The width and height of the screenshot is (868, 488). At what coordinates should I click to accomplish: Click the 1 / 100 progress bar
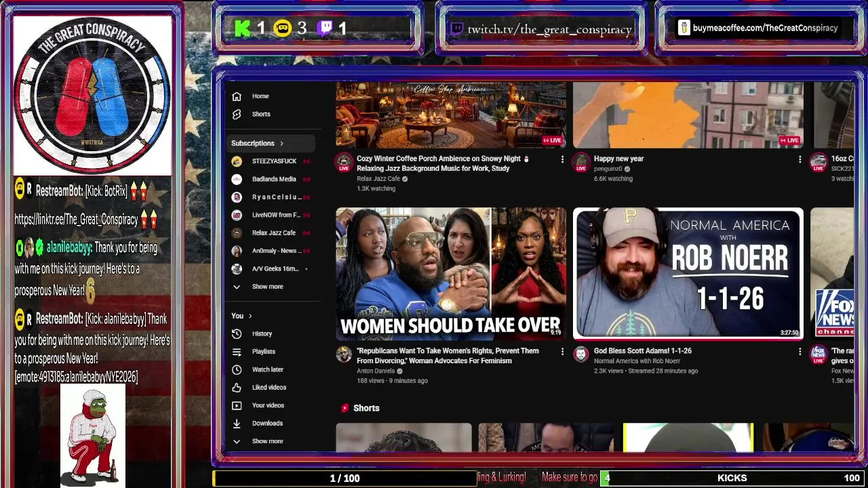(x=344, y=478)
